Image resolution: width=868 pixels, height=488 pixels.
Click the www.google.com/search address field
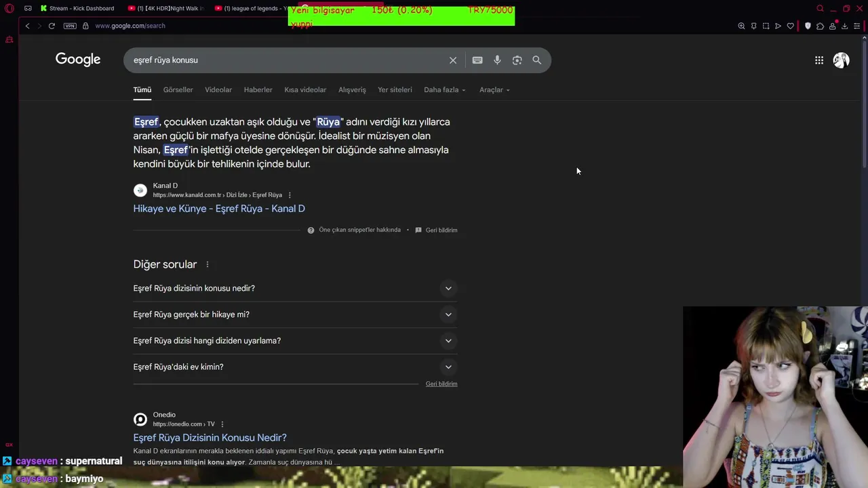click(130, 26)
